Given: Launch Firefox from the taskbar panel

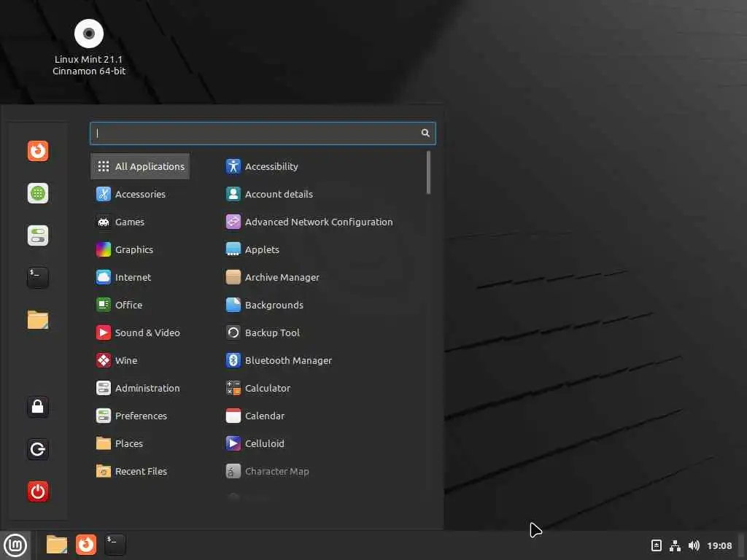Looking at the screenshot, I should 86,545.
